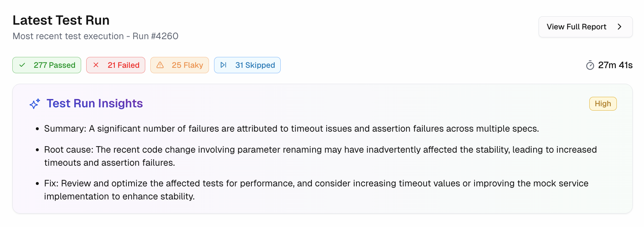Click the stopwatch icon beside the run duration
The image size is (644, 227).
click(x=590, y=65)
